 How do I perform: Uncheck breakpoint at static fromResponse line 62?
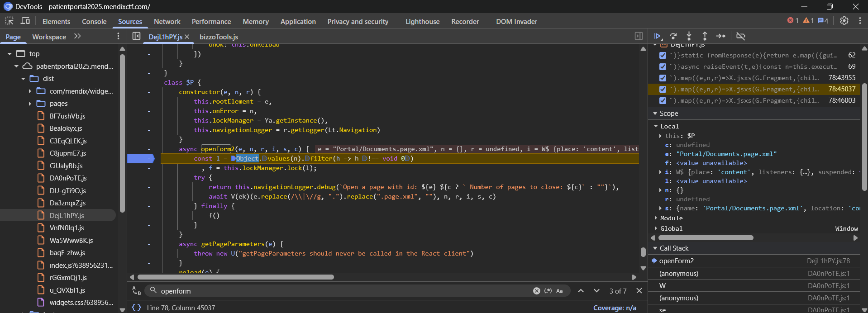[663, 55]
